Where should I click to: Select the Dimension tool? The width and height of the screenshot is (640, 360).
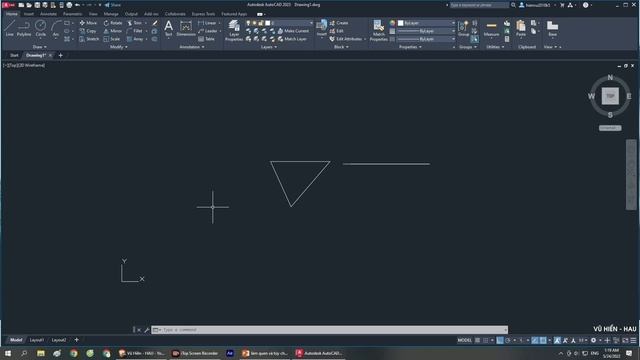(x=186, y=28)
